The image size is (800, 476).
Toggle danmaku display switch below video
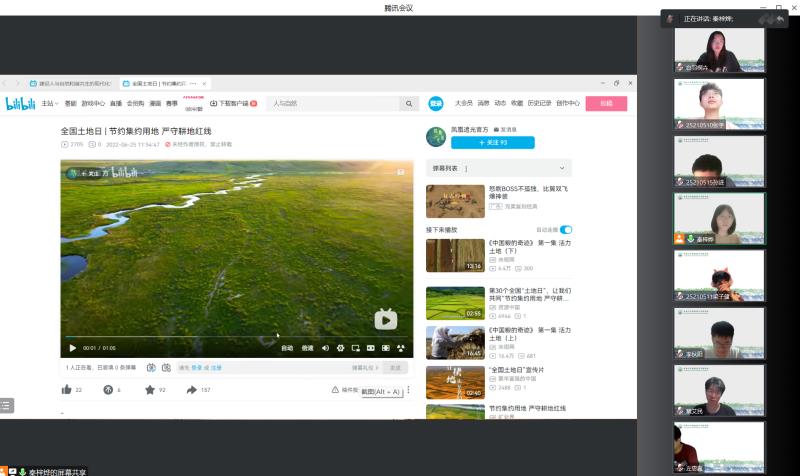click(151, 368)
